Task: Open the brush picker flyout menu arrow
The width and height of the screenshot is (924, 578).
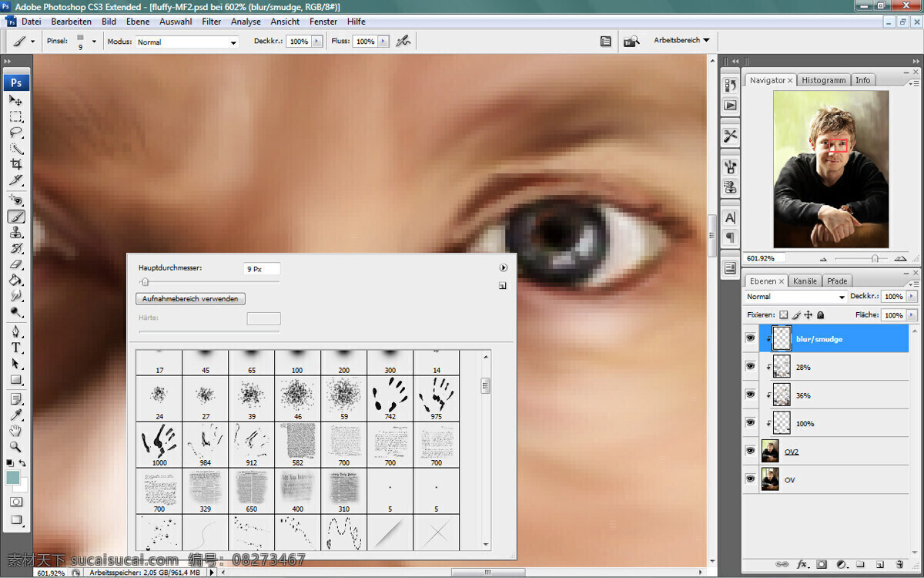Action: point(503,267)
